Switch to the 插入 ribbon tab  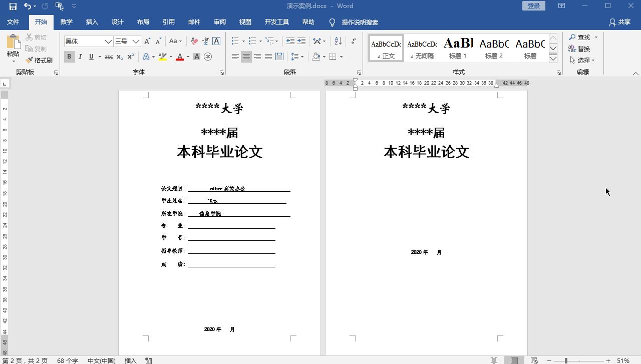[x=92, y=22]
